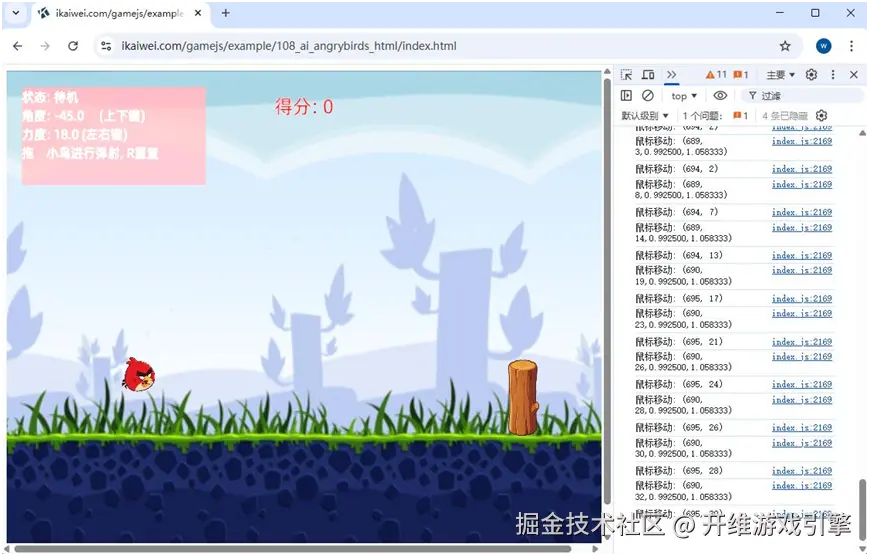869x556 pixels.
Task: Click the wooden log obstacle
Action: pos(523,397)
